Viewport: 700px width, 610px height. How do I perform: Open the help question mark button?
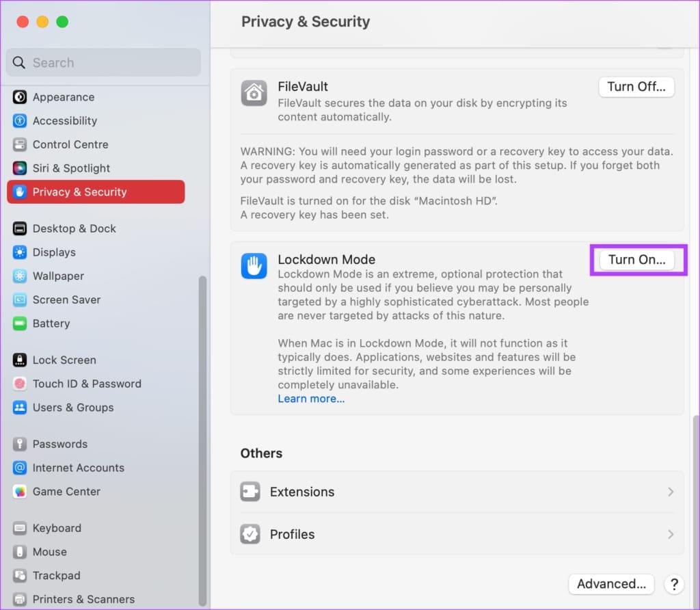[x=673, y=584]
